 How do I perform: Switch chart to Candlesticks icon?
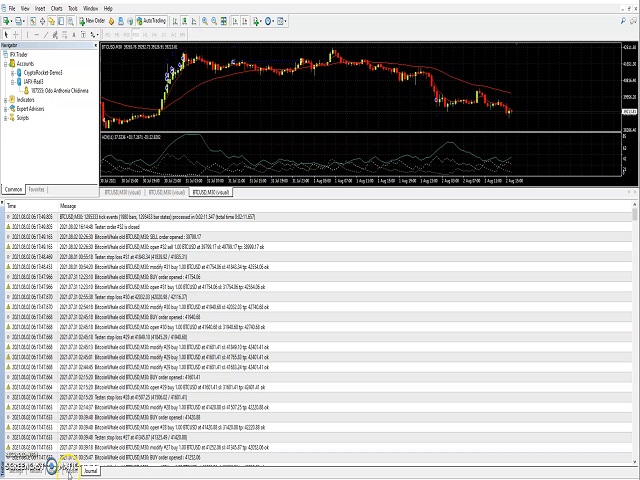pos(184,21)
